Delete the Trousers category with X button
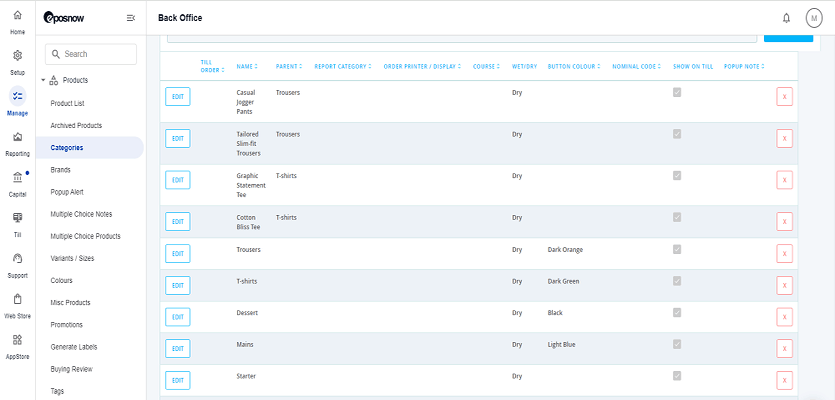The width and height of the screenshot is (835, 400). tap(784, 254)
